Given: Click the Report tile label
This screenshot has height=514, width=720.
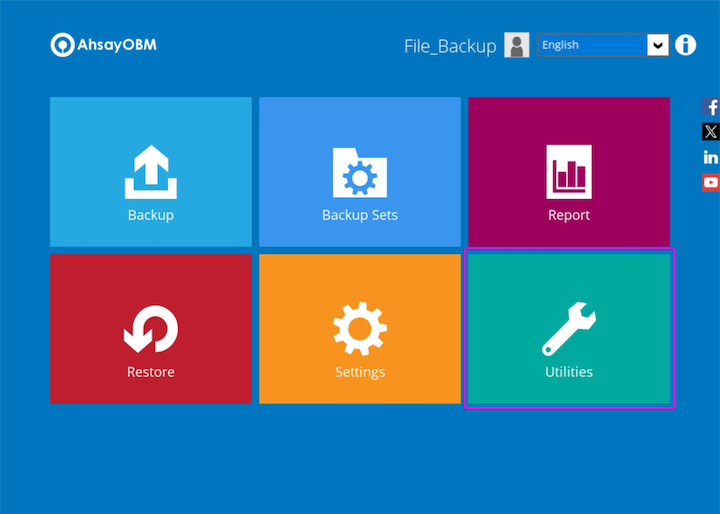Looking at the screenshot, I should pyautogui.click(x=568, y=215).
